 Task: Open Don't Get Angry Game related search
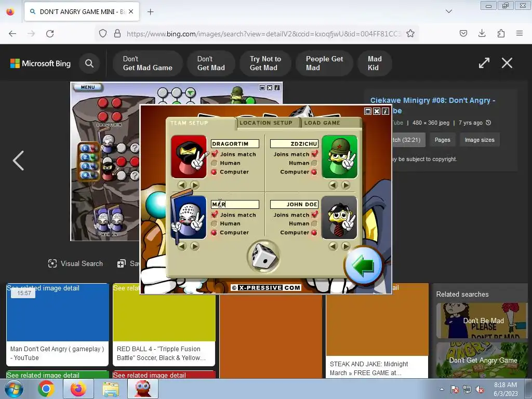coord(482,361)
